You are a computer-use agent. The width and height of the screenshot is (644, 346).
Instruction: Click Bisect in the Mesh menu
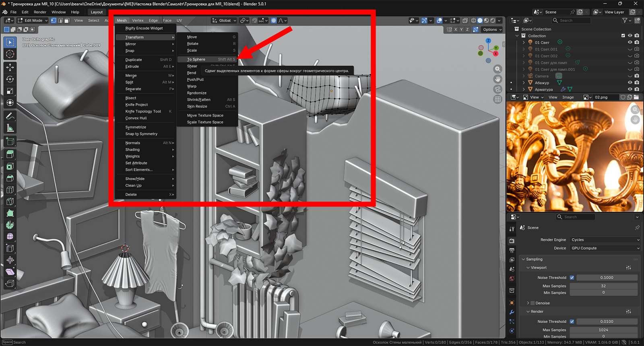131,98
